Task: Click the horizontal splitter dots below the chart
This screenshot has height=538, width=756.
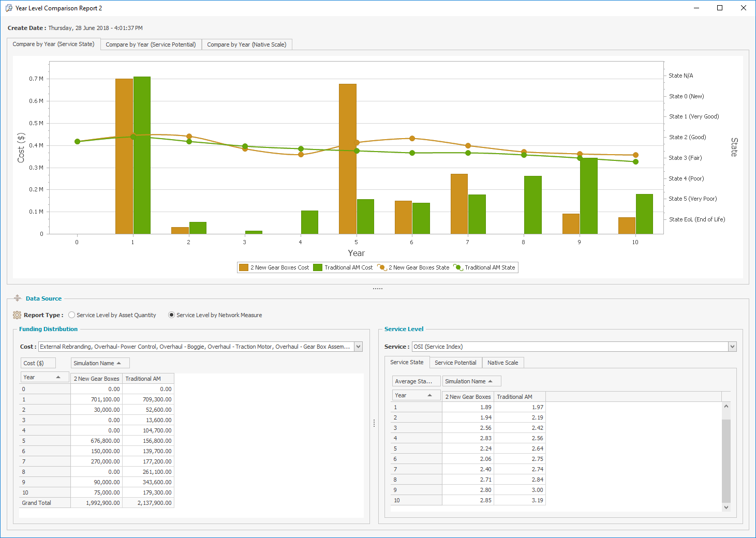Action: coord(378,289)
